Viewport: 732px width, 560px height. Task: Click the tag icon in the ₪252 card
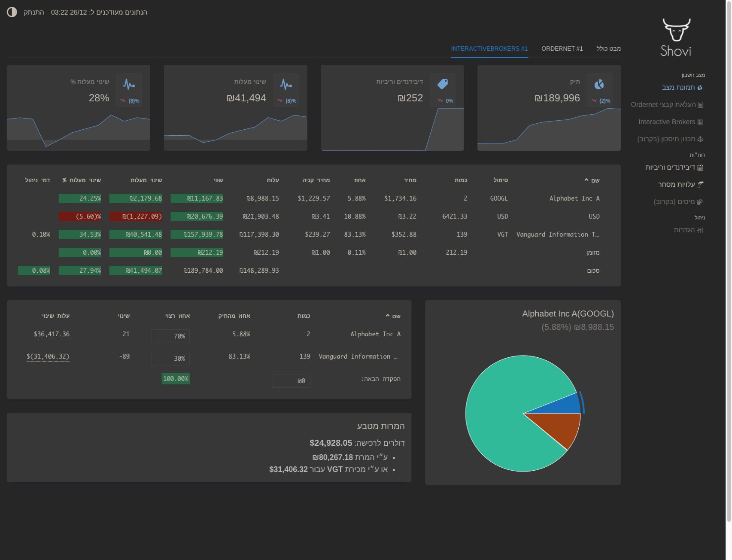point(443,84)
